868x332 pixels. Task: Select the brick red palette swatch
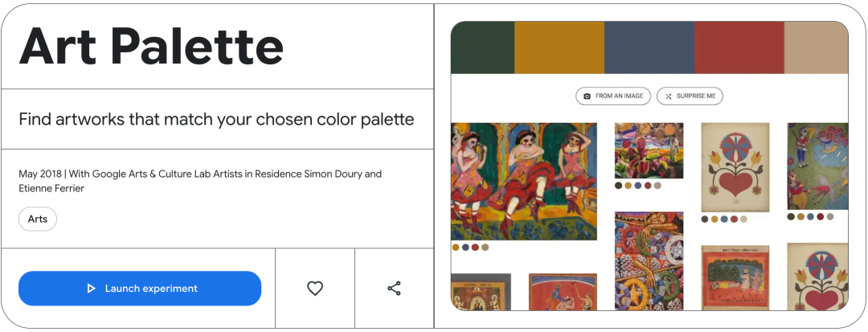point(739,47)
